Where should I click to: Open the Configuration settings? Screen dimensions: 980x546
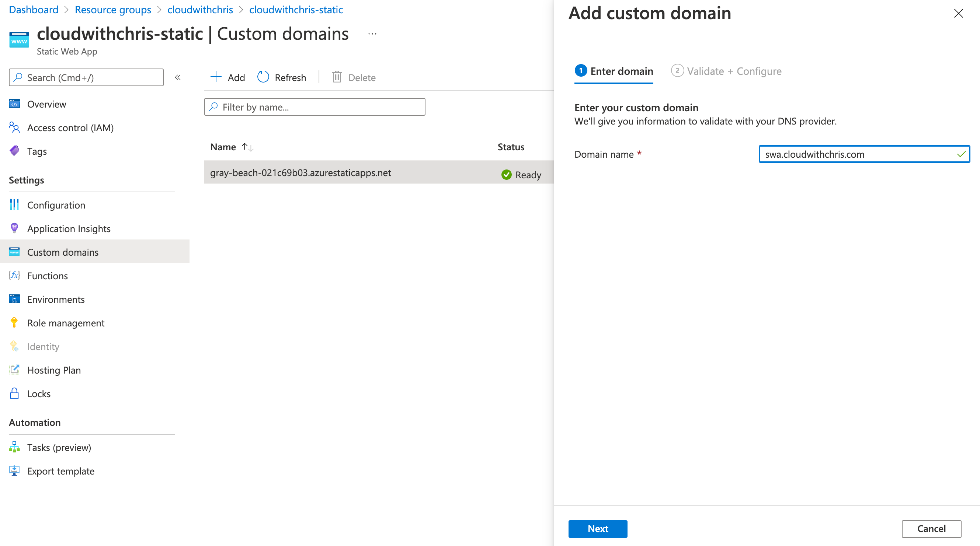[x=56, y=204]
